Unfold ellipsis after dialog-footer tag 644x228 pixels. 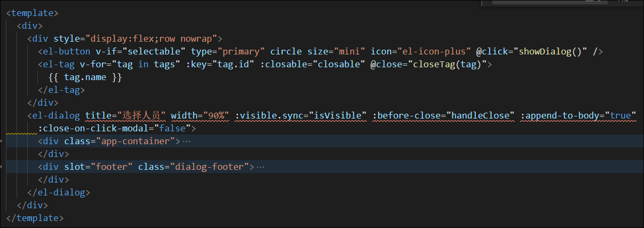(261, 167)
